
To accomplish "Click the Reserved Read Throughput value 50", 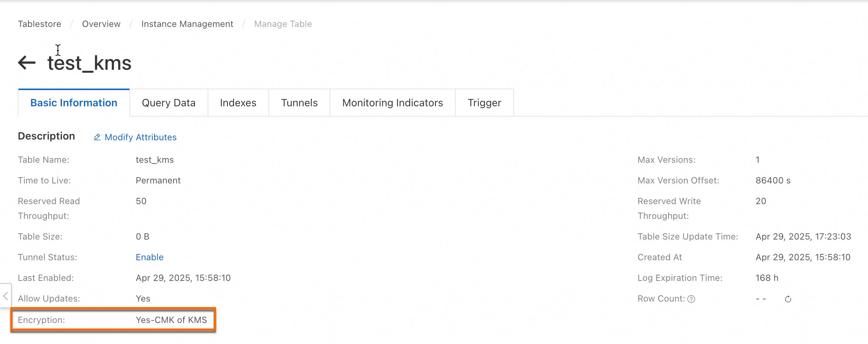I will [x=141, y=201].
